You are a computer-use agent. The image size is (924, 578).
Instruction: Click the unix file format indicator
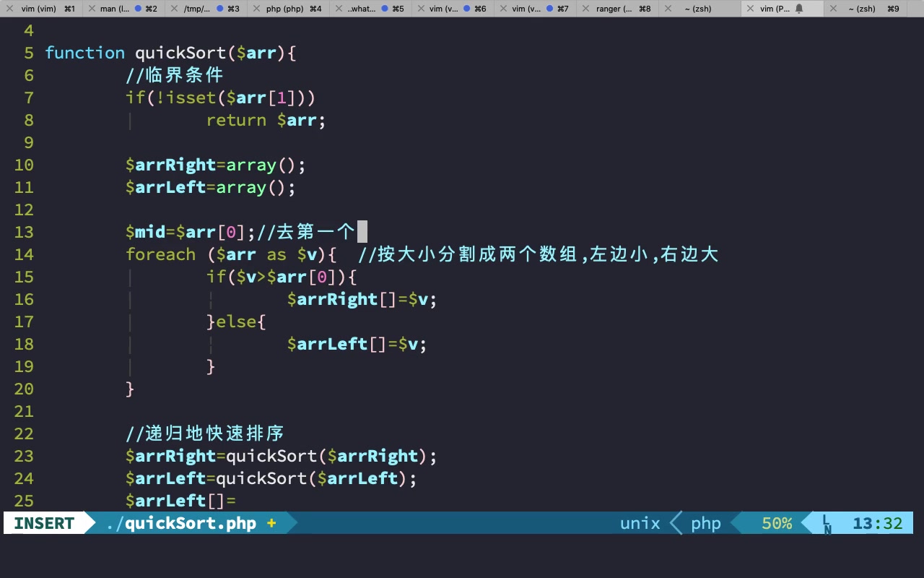pos(640,523)
